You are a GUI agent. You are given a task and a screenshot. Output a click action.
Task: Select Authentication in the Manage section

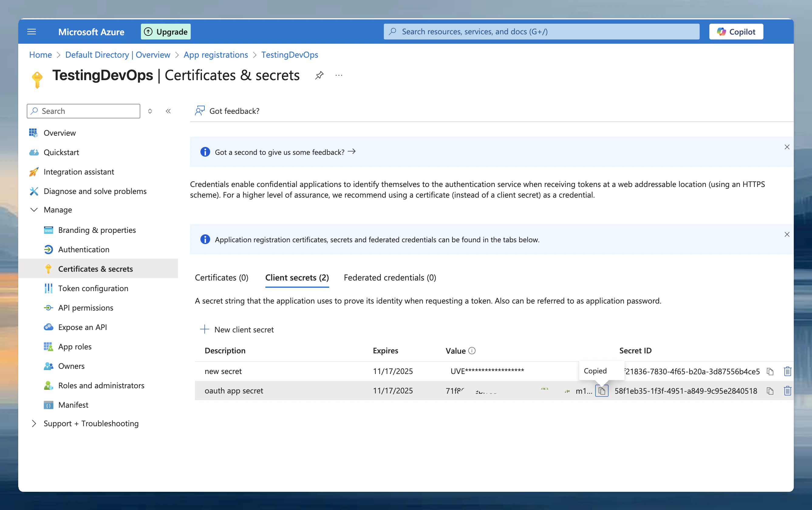(84, 250)
